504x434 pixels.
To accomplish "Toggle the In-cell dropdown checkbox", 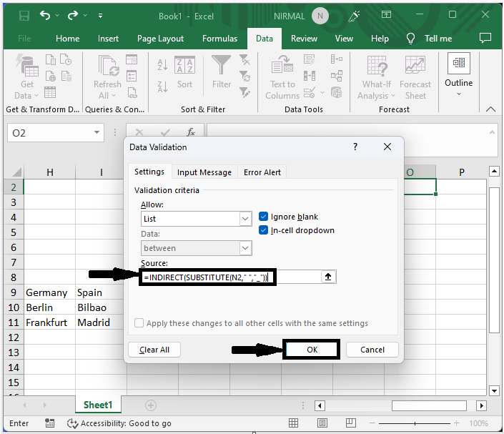I will [264, 230].
